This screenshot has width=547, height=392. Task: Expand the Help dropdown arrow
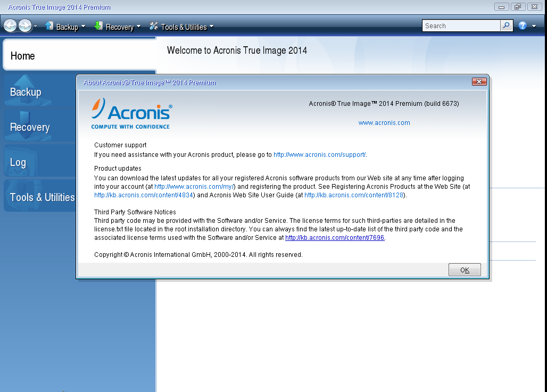pyautogui.click(x=534, y=26)
